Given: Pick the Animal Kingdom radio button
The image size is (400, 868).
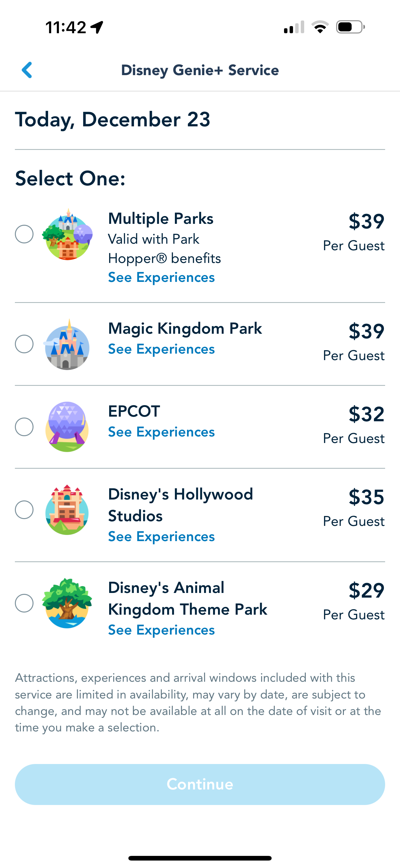Looking at the screenshot, I should tap(24, 603).
